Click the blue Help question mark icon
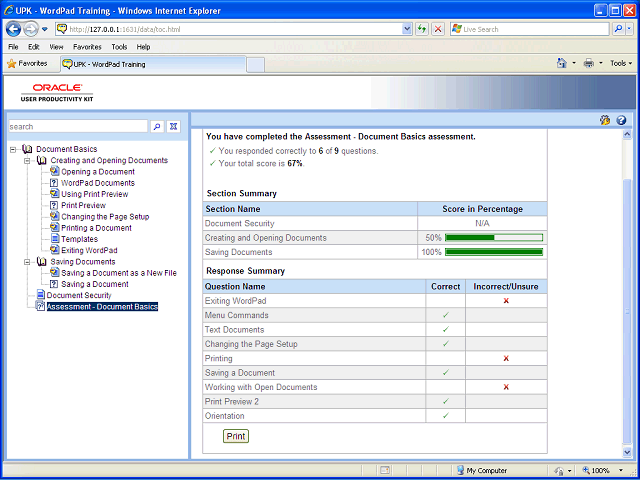640x480 pixels. click(621, 120)
